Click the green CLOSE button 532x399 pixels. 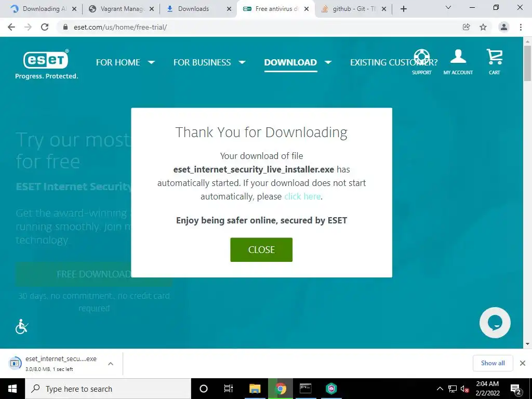pos(261,250)
